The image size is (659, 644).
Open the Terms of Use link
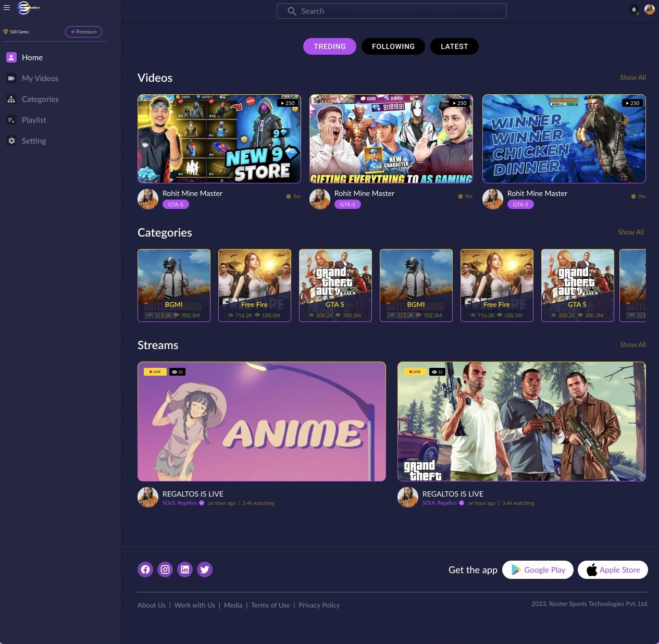click(270, 605)
